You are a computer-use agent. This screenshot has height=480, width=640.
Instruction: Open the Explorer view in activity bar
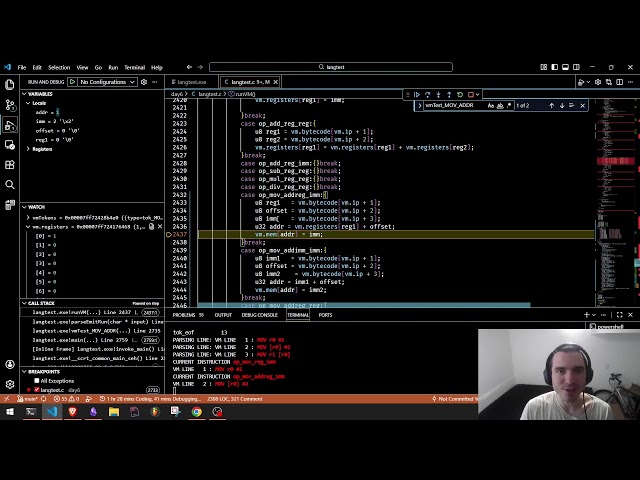point(9,85)
